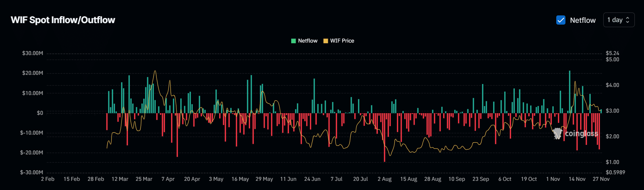Click the up-down chevron in interval selector
This screenshot has height=190, width=644.
point(627,20)
